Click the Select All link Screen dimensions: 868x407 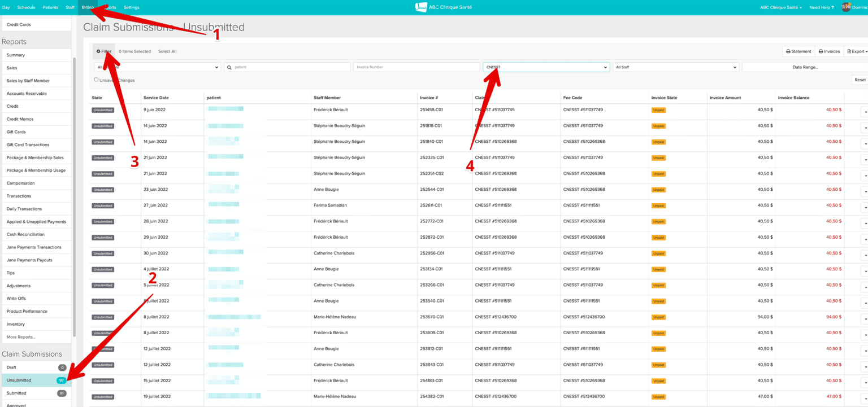pos(167,51)
